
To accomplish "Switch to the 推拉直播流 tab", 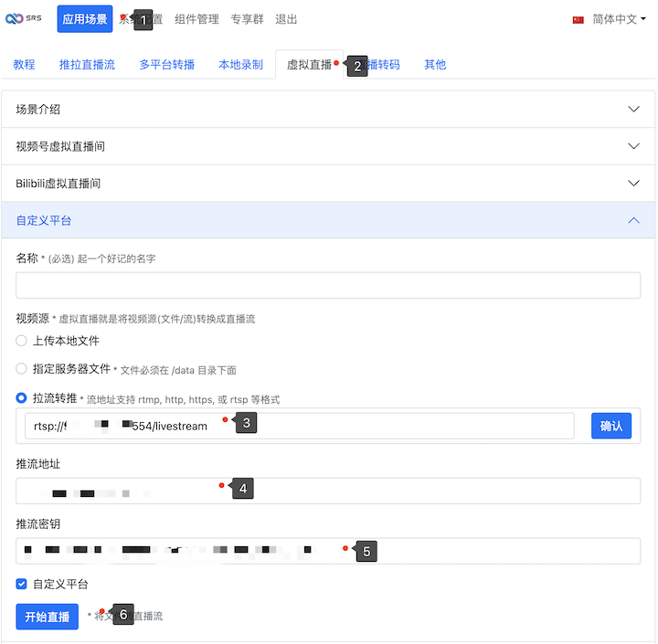I will pos(87,65).
